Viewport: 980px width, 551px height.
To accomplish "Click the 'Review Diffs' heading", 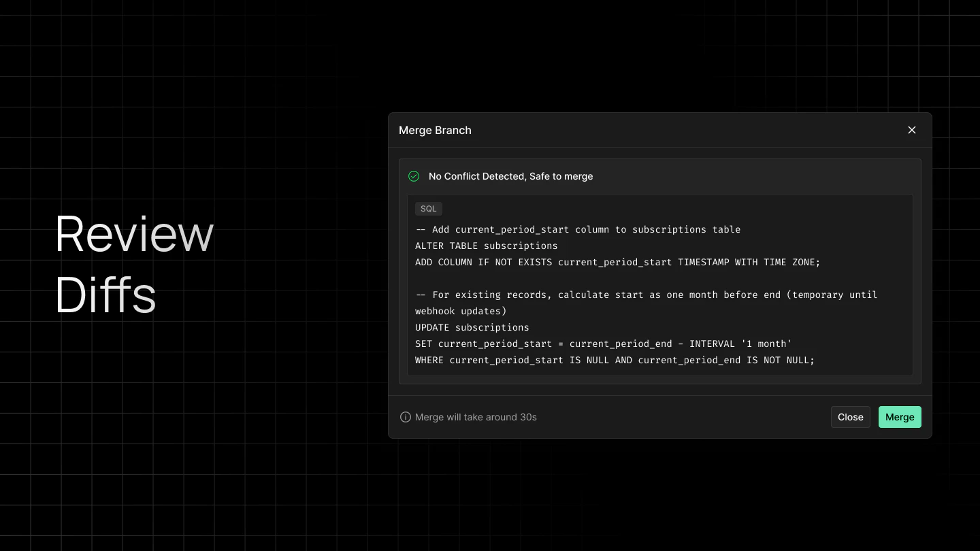I will click(134, 264).
